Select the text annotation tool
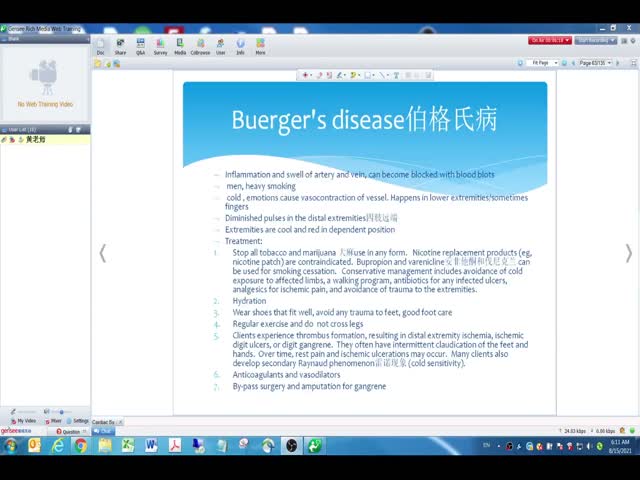640x480 pixels. coord(396,76)
